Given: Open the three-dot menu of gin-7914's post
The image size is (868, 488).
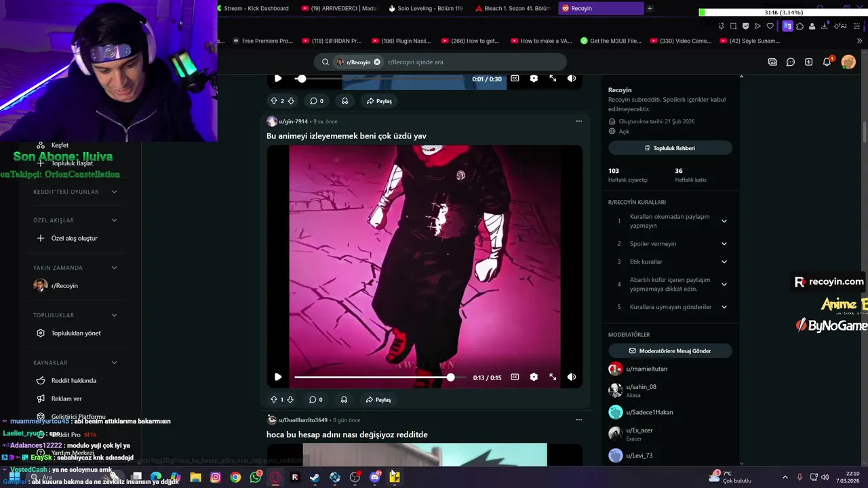Looking at the screenshot, I should [578, 121].
